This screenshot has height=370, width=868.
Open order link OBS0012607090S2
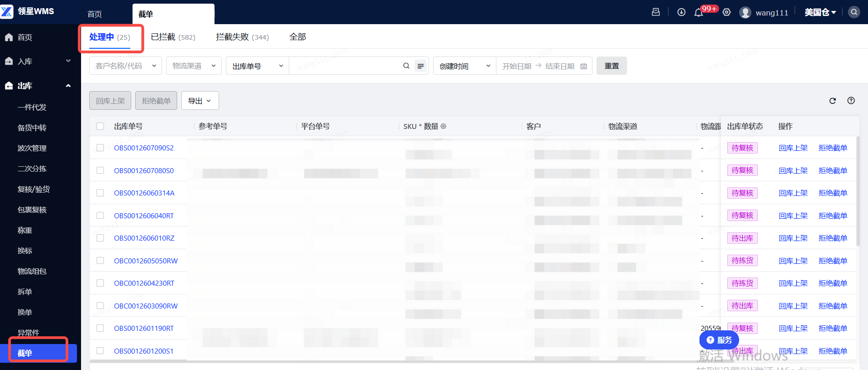point(144,148)
